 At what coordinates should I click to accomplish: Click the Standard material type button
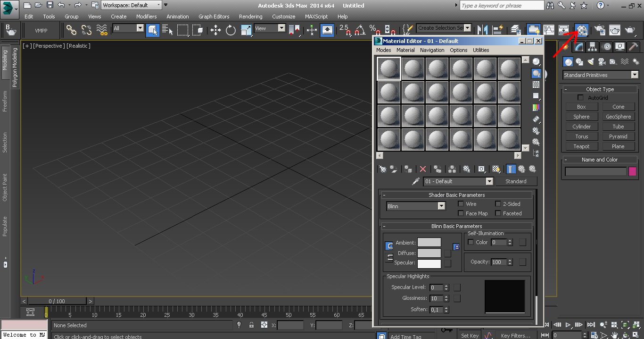coord(516,181)
